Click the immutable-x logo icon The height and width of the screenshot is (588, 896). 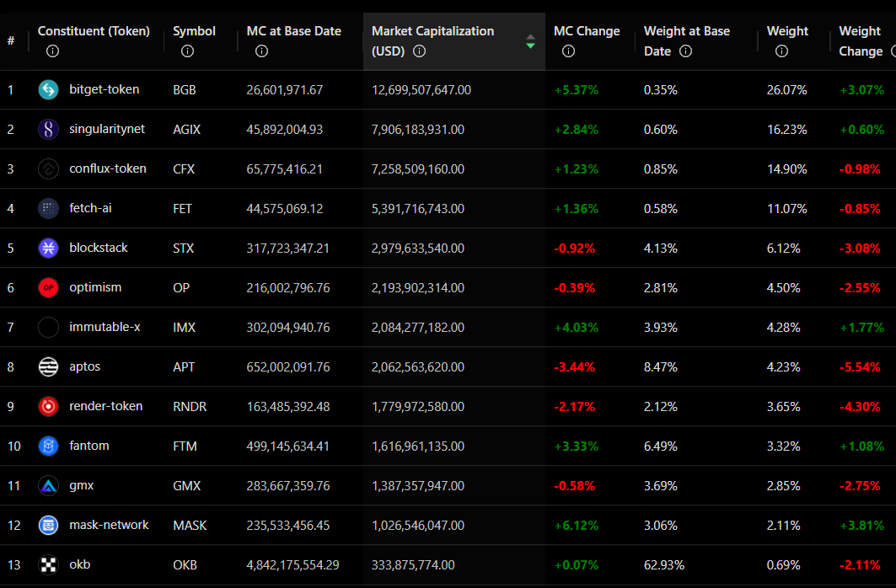tap(49, 327)
